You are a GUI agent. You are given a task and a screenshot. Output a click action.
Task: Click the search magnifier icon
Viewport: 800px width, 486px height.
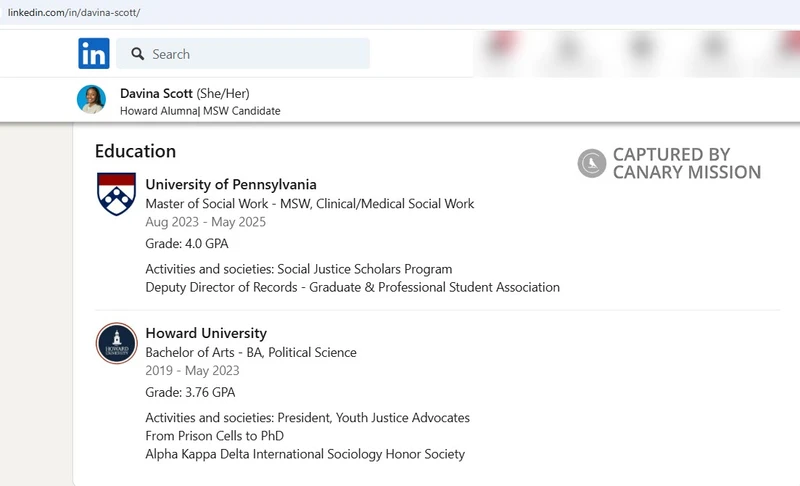coord(137,54)
